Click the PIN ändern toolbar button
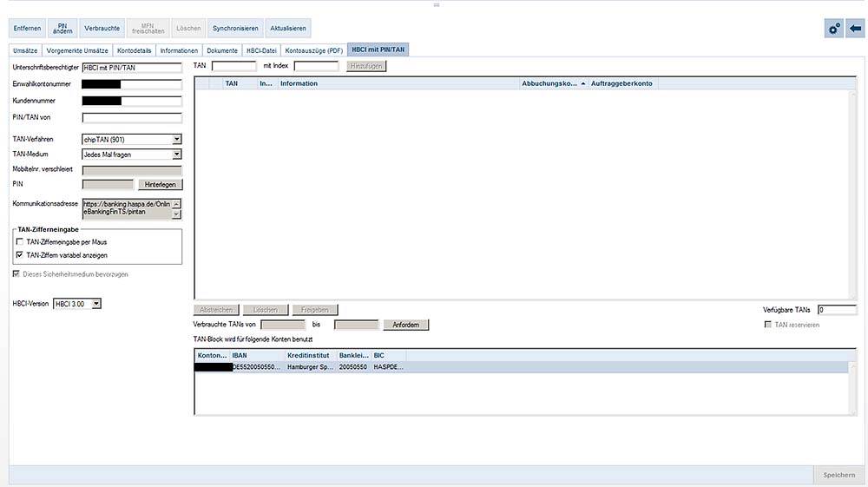 (x=63, y=29)
